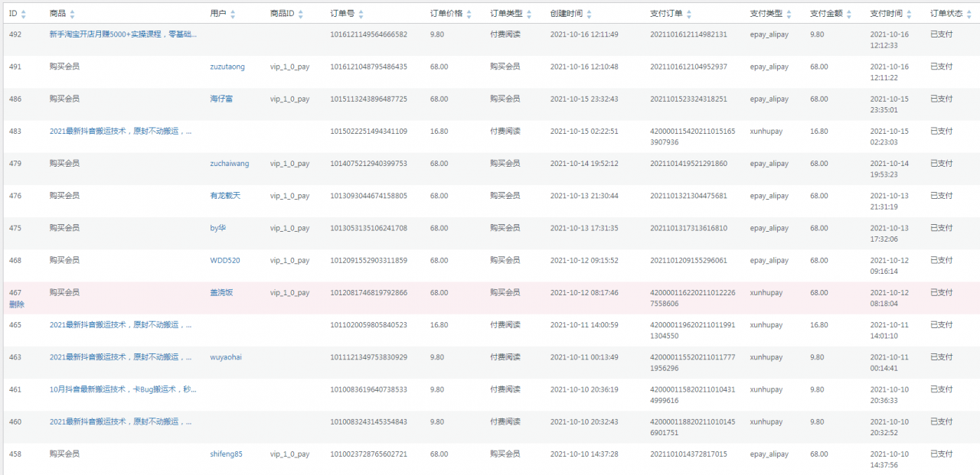Sort the 用户 column ascending
The width and height of the screenshot is (980, 475).
coord(232,10)
